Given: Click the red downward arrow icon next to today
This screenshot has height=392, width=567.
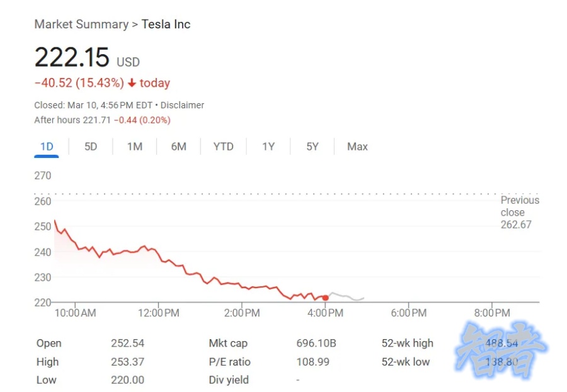Looking at the screenshot, I should [x=132, y=82].
